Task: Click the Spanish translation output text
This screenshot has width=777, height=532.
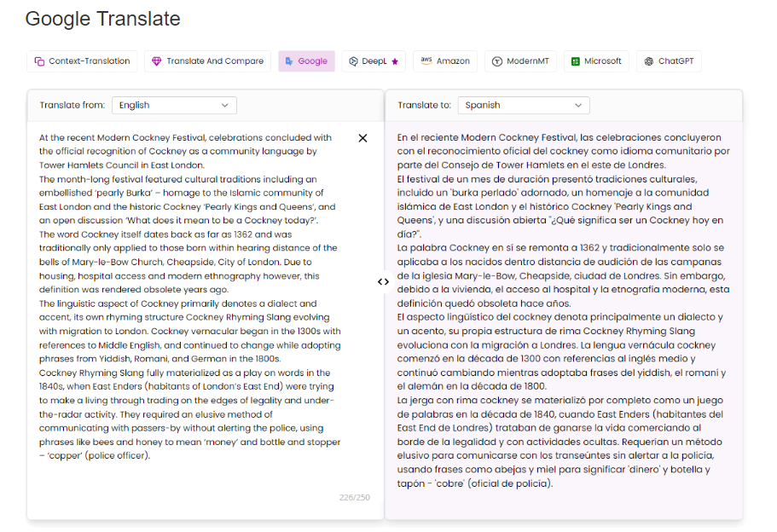Action: click(x=563, y=310)
